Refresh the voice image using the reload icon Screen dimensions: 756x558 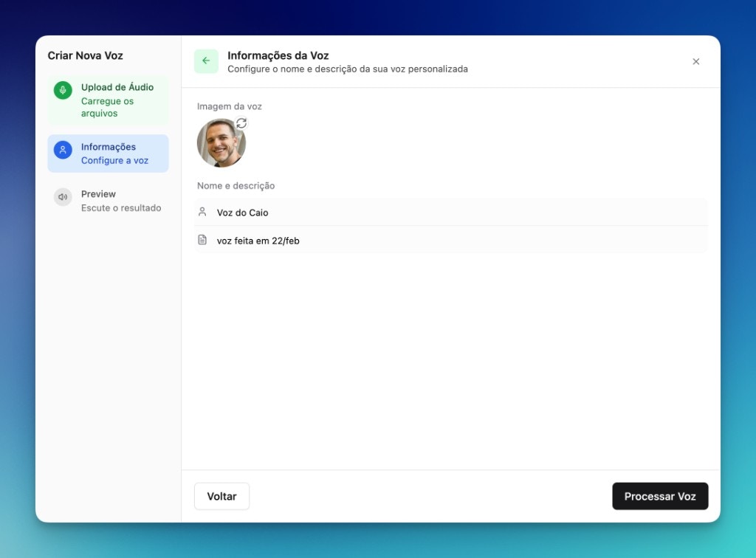coord(241,123)
